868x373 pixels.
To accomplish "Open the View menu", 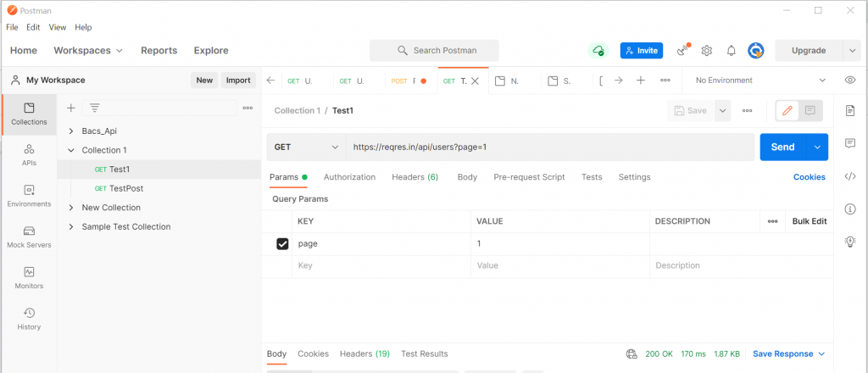I will (x=58, y=27).
